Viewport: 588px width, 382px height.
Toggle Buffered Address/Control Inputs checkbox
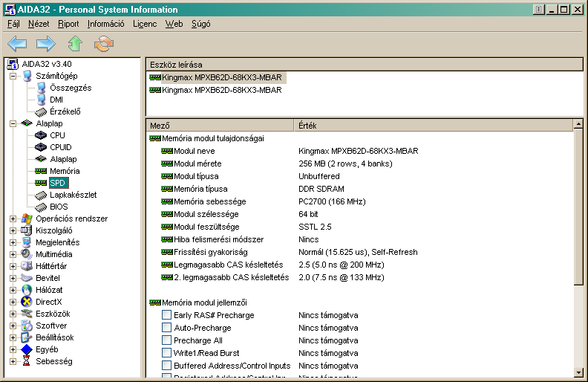pyautogui.click(x=166, y=366)
